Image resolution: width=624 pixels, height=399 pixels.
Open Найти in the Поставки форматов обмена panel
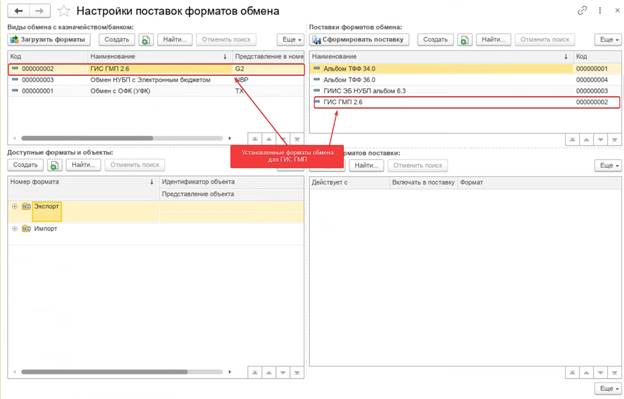pos(493,40)
